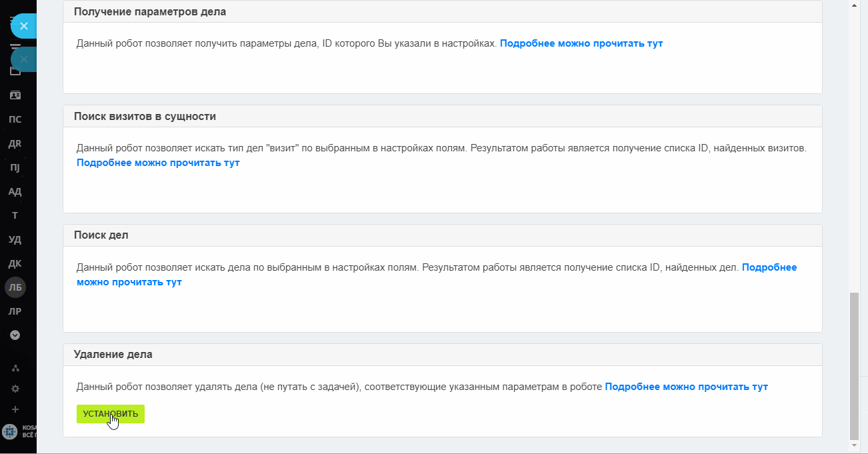Select ЛР in the left sidebar

click(15, 311)
